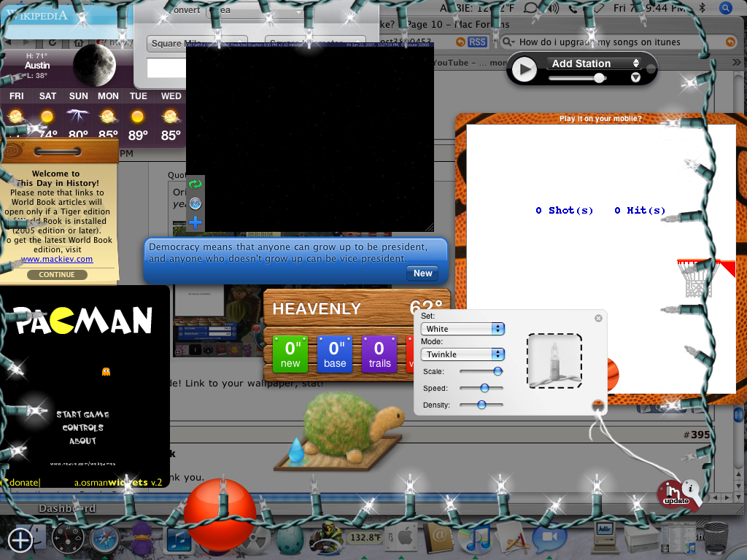Click the Pacman ghost sprite
This screenshot has height=560, width=747.
coord(107,371)
